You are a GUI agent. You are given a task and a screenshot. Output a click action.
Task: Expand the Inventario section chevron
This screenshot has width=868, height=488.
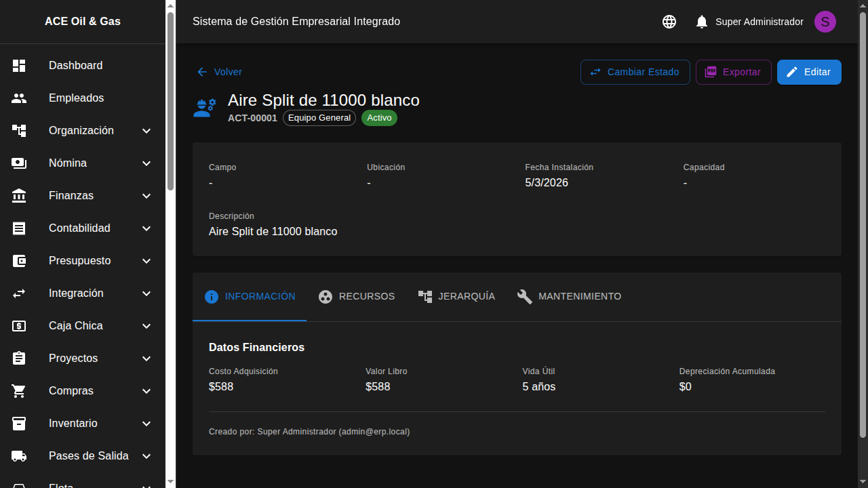click(x=146, y=424)
